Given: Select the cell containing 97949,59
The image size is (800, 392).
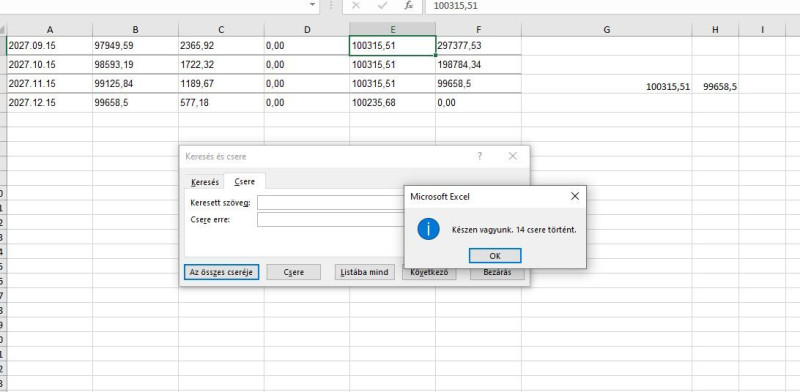Looking at the screenshot, I should (135, 45).
